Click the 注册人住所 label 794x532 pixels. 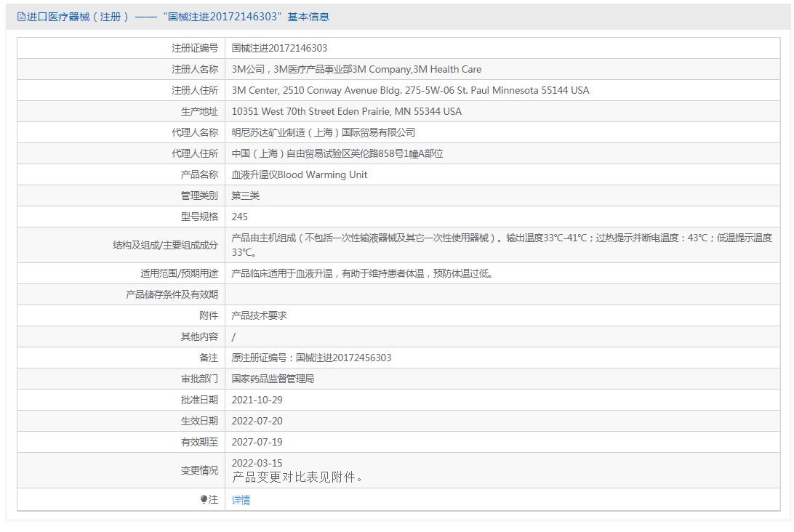(194, 90)
